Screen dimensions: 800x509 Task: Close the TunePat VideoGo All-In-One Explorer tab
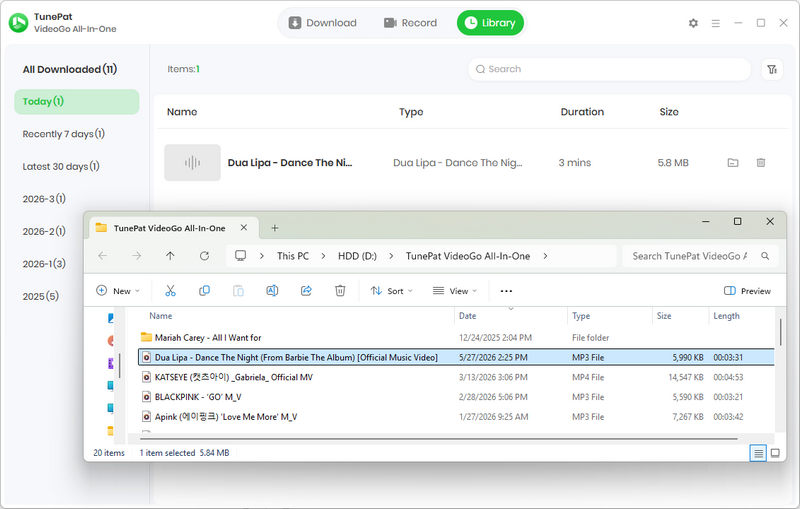(244, 227)
